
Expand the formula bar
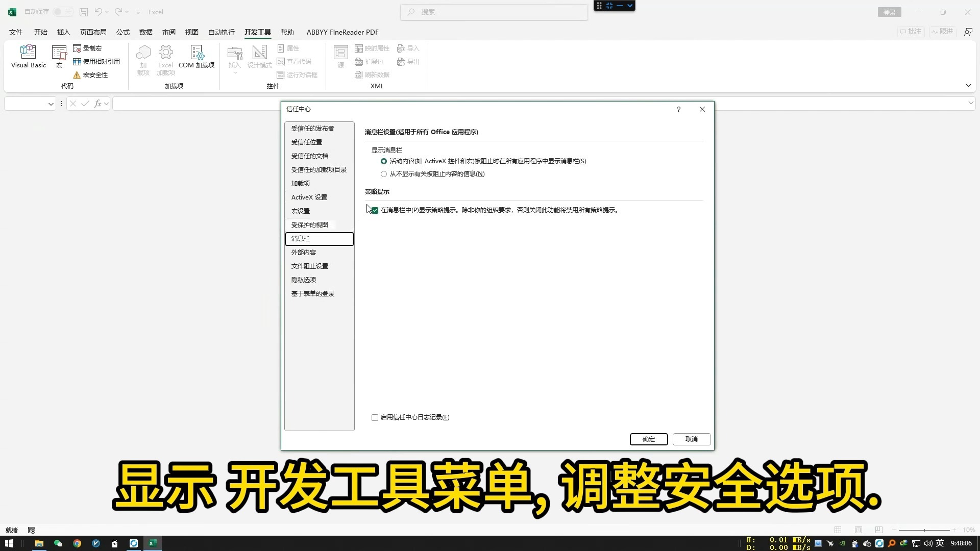click(x=970, y=103)
